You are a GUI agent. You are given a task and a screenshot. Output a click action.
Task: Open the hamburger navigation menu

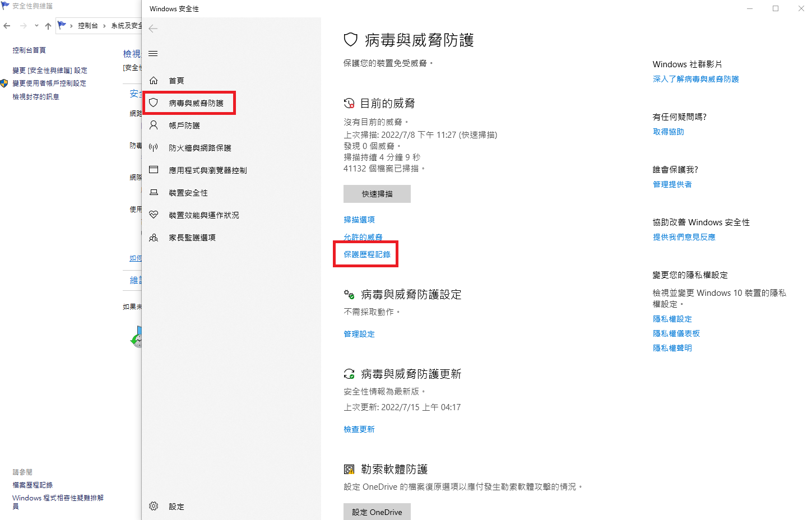[153, 54]
